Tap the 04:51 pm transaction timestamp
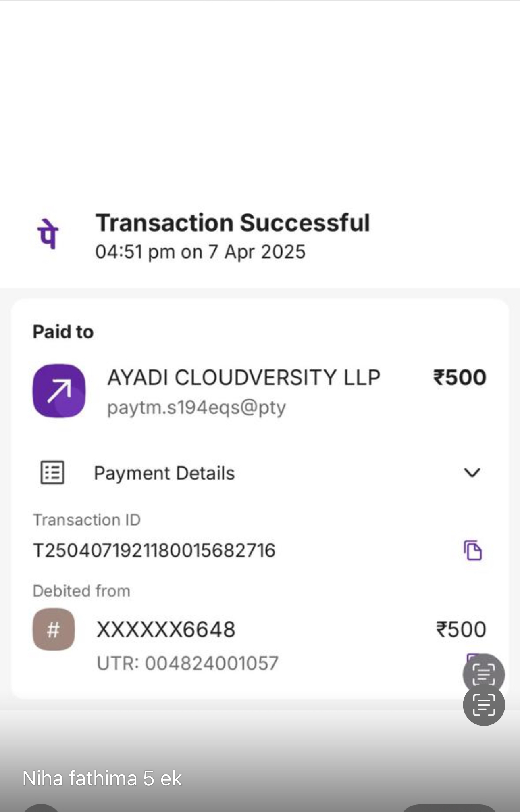 pyautogui.click(x=200, y=252)
